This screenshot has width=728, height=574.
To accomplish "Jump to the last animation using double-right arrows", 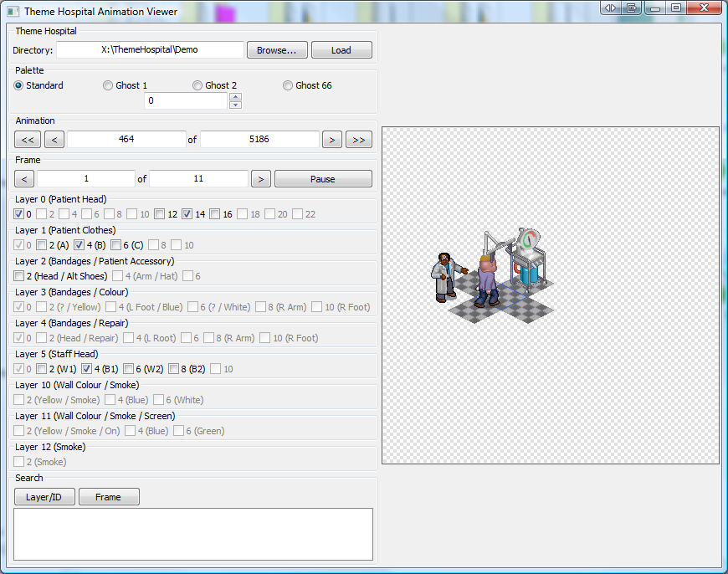I will pos(358,139).
